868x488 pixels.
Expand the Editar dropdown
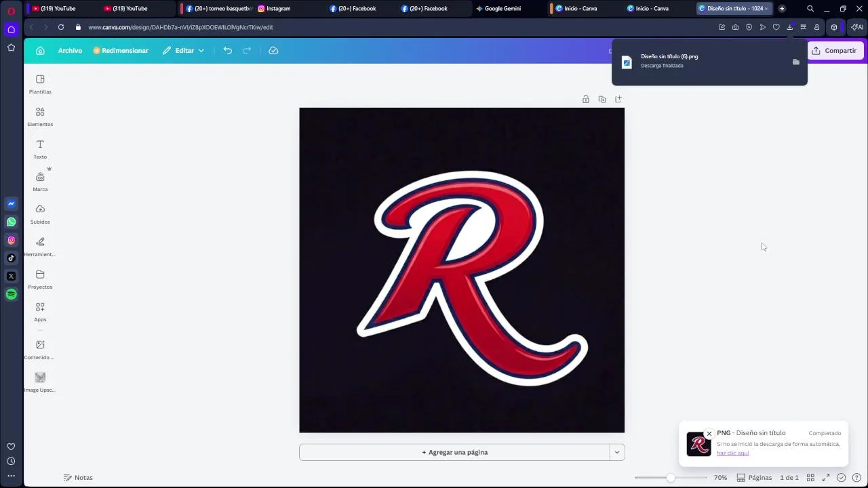pyautogui.click(x=183, y=51)
